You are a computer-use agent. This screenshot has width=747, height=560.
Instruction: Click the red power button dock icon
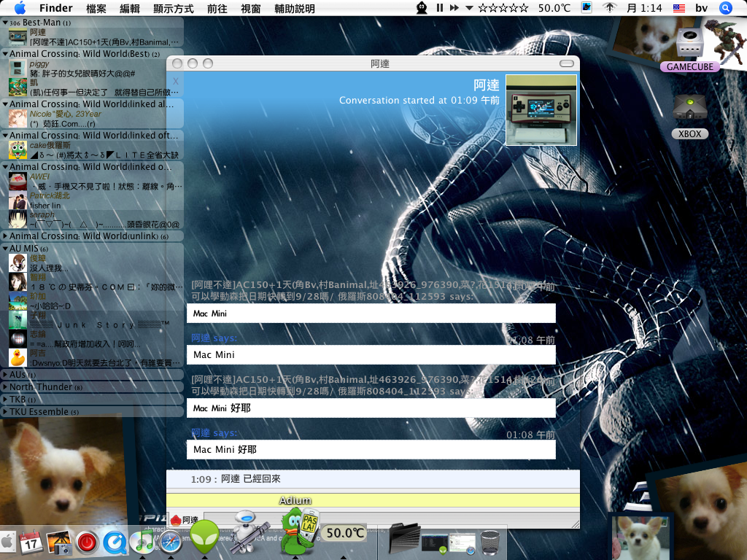coord(87,542)
